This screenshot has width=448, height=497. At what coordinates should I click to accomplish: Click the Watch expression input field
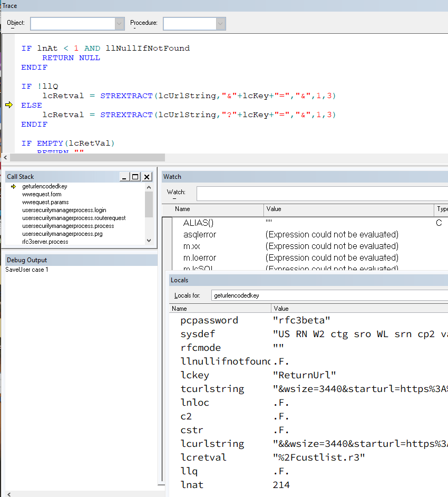[x=322, y=193]
